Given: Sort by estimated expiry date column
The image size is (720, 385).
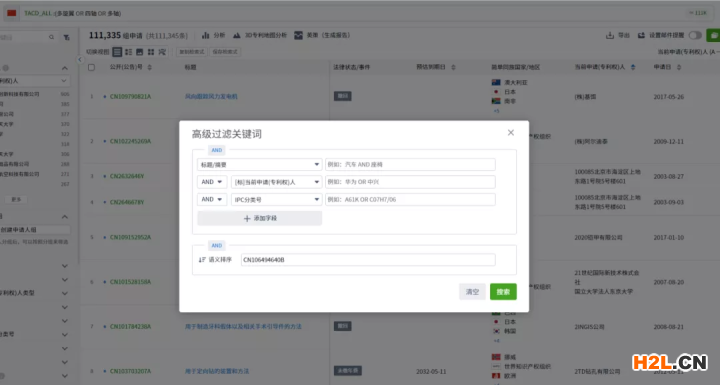Looking at the screenshot, I should tap(453, 68).
